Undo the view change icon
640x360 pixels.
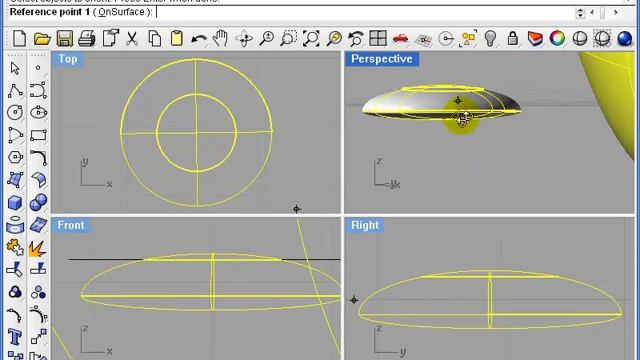tap(356, 39)
